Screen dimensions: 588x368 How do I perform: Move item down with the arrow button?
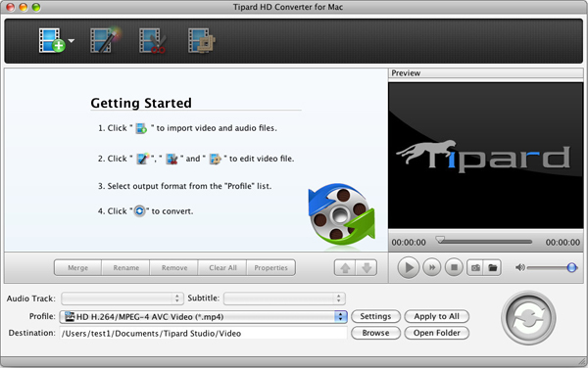pyautogui.click(x=367, y=267)
